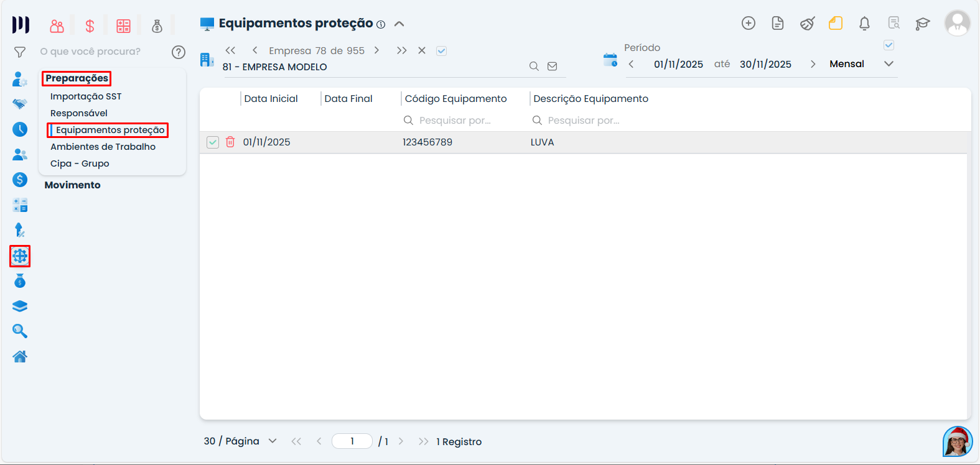Viewport: 980px width, 465px height.
Task: Go to next company arrow
Action: coord(376,50)
